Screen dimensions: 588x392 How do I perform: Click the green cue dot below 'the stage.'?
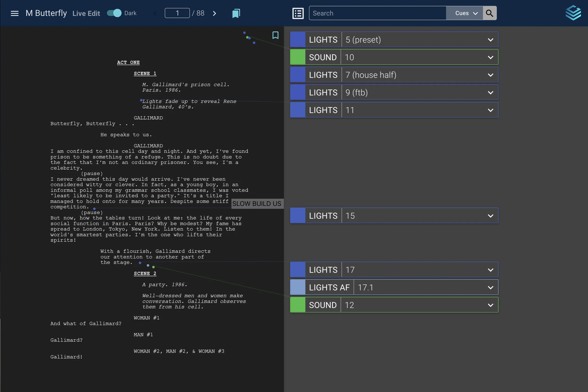point(153,267)
